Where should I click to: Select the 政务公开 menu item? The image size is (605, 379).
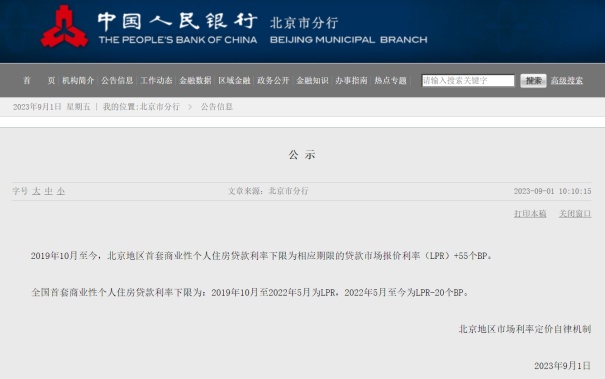[273, 80]
